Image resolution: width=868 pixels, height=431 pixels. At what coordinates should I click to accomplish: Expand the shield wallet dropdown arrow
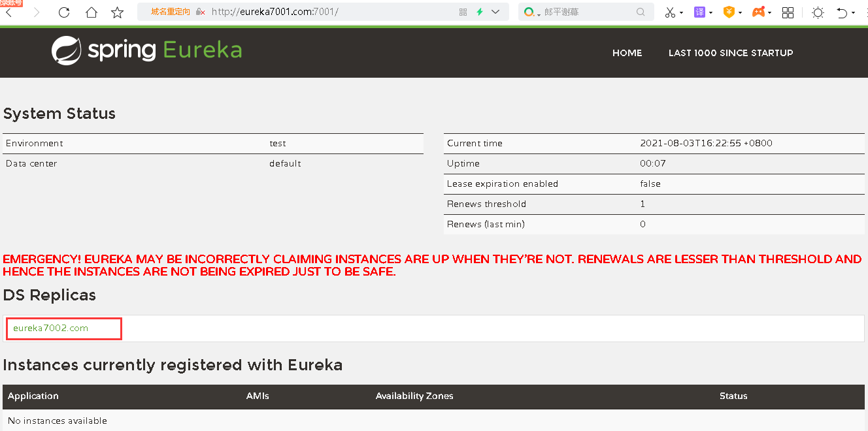click(x=740, y=13)
